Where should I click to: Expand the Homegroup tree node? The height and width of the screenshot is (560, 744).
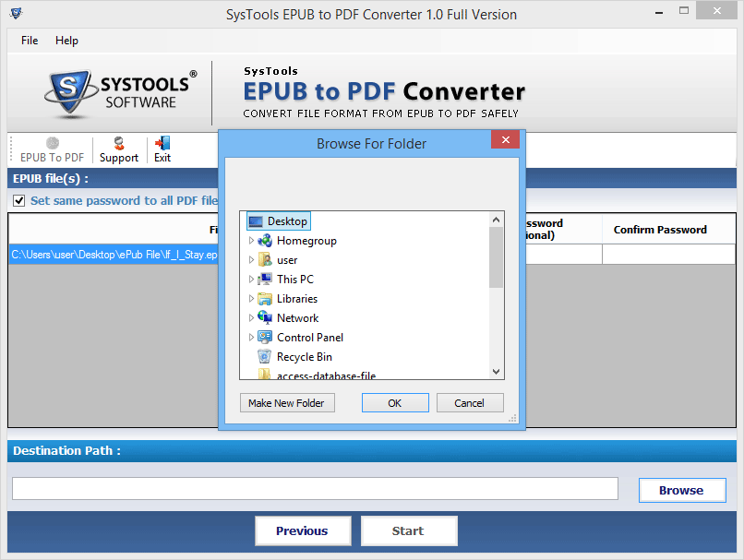click(251, 241)
